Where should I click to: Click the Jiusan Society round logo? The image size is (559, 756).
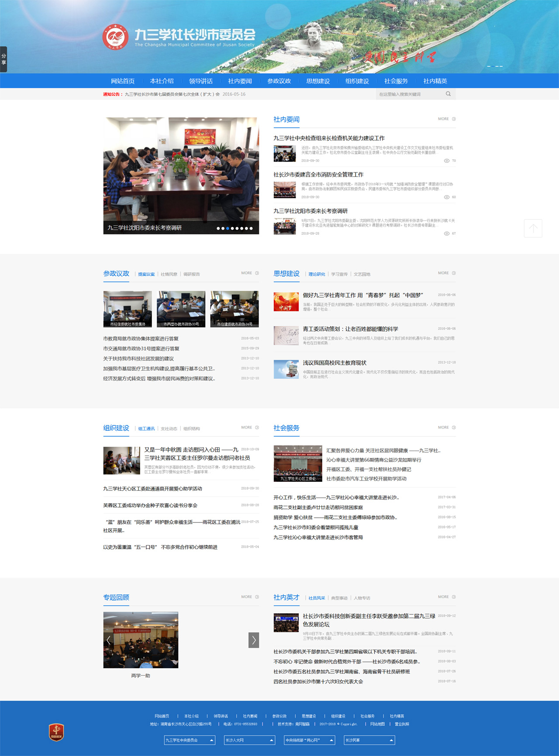[x=115, y=37]
